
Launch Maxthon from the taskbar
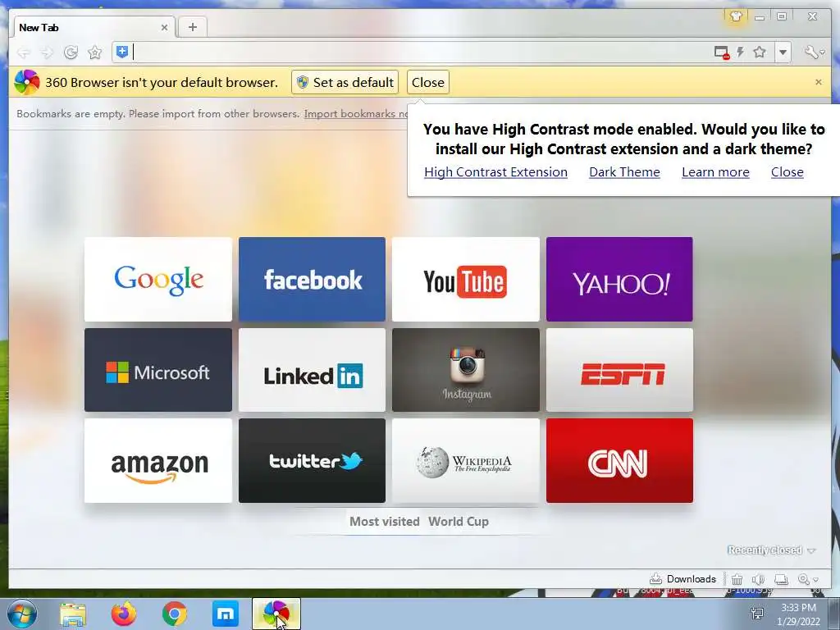[226, 614]
